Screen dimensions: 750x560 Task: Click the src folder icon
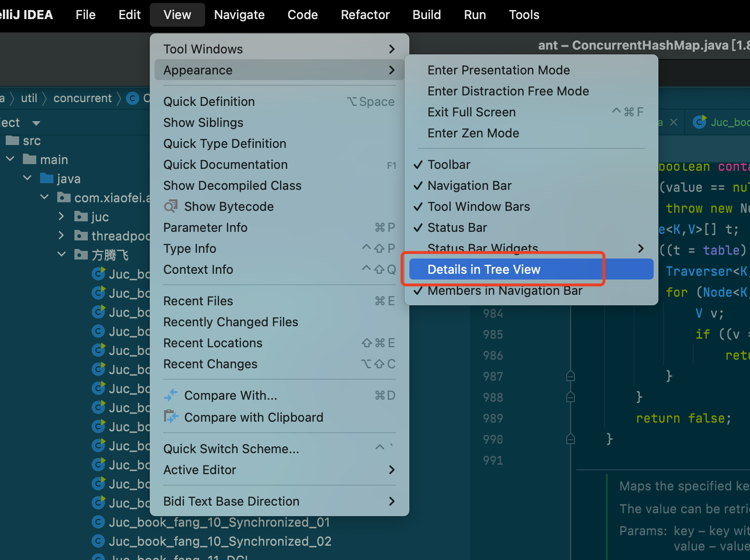[12, 141]
